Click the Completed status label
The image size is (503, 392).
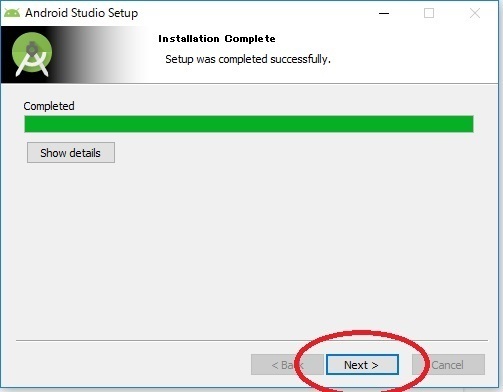(x=49, y=106)
